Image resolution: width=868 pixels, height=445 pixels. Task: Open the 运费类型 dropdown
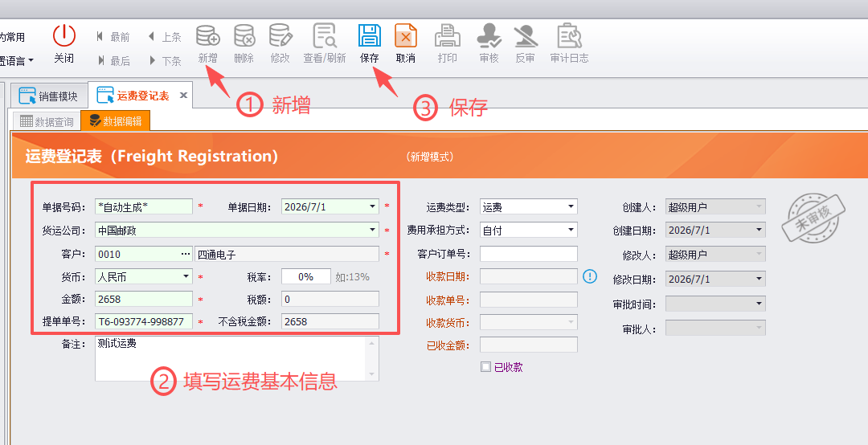click(x=571, y=207)
